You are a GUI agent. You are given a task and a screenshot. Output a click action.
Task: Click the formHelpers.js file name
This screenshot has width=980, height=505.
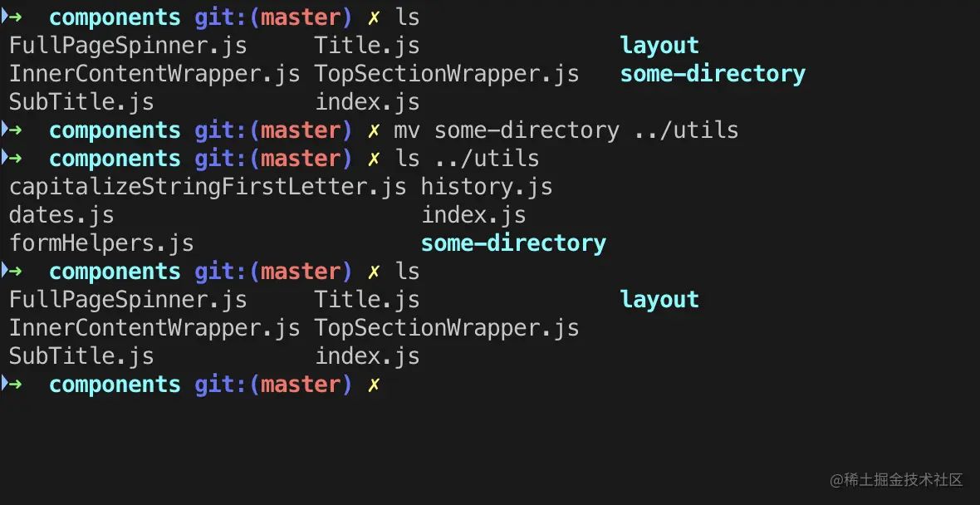(x=101, y=243)
